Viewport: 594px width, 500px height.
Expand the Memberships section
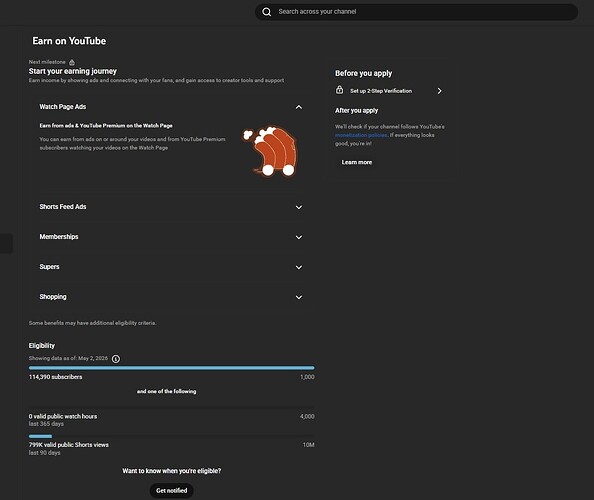[x=299, y=237]
